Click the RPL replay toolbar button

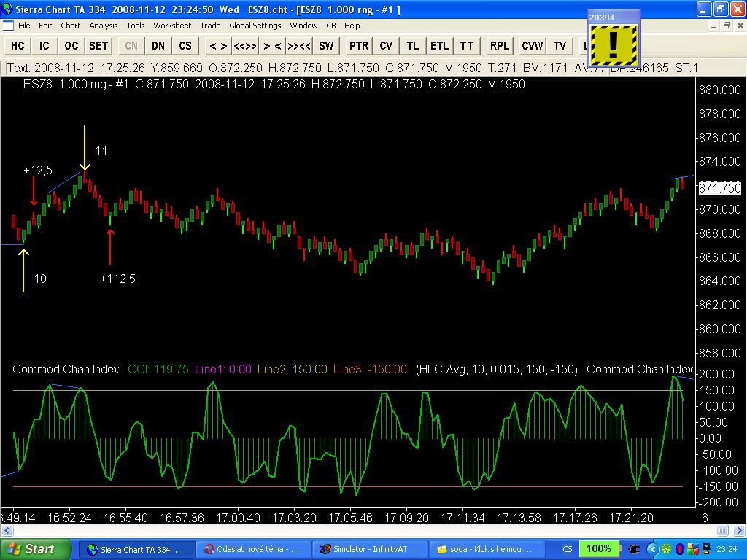click(x=500, y=45)
